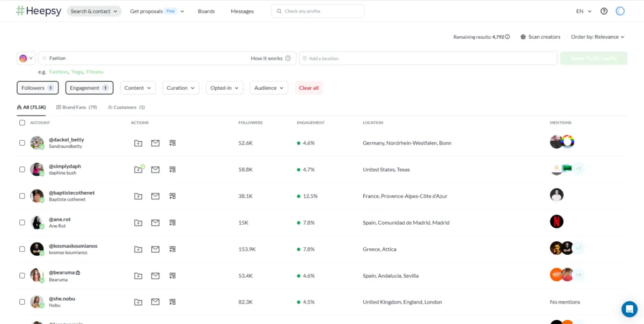Message @kosmaskoumianos with envelope icon
This screenshot has width=644, height=324.
155,249
